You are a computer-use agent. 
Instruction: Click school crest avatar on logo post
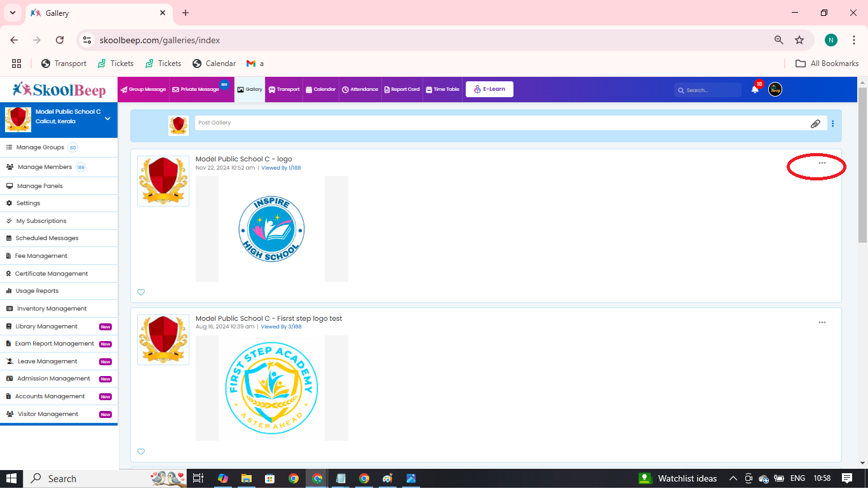pyautogui.click(x=163, y=181)
